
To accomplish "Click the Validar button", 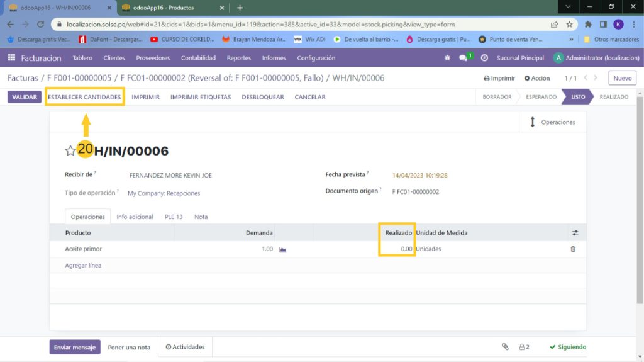I will click(25, 97).
